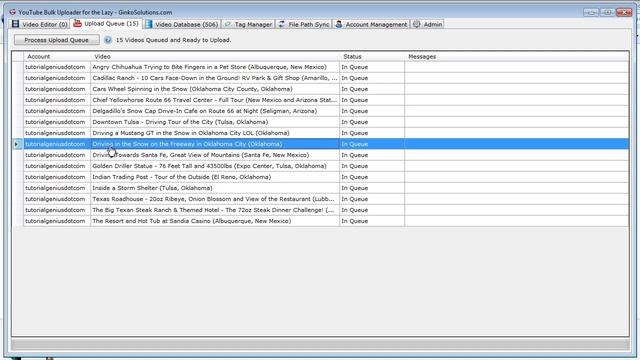Click the row selector arrow of highlighted row

[17, 144]
